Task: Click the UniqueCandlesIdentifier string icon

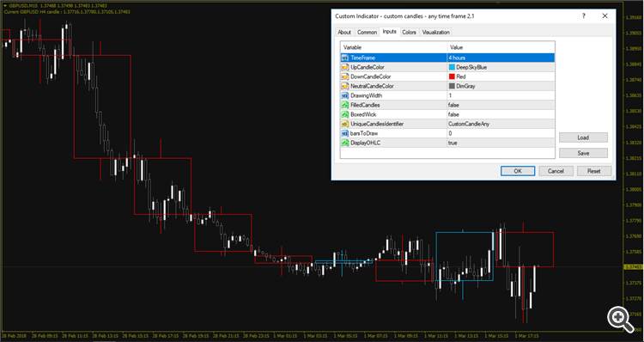Action: pos(344,124)
